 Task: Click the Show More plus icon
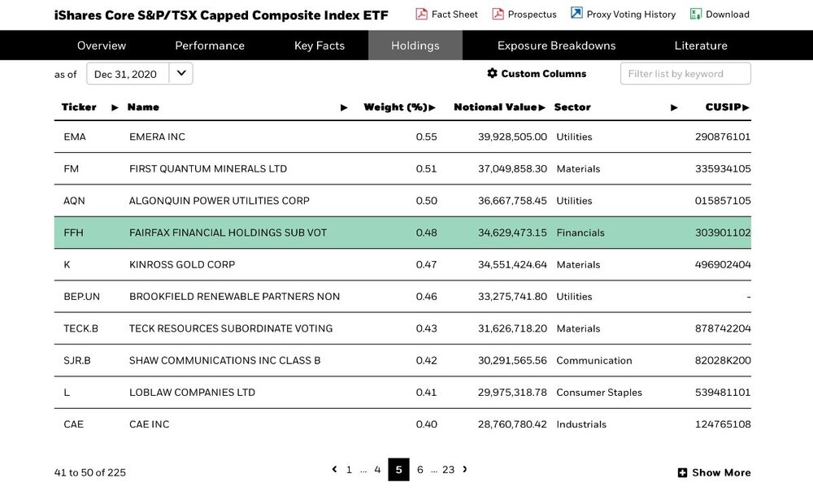pos(682,472)
